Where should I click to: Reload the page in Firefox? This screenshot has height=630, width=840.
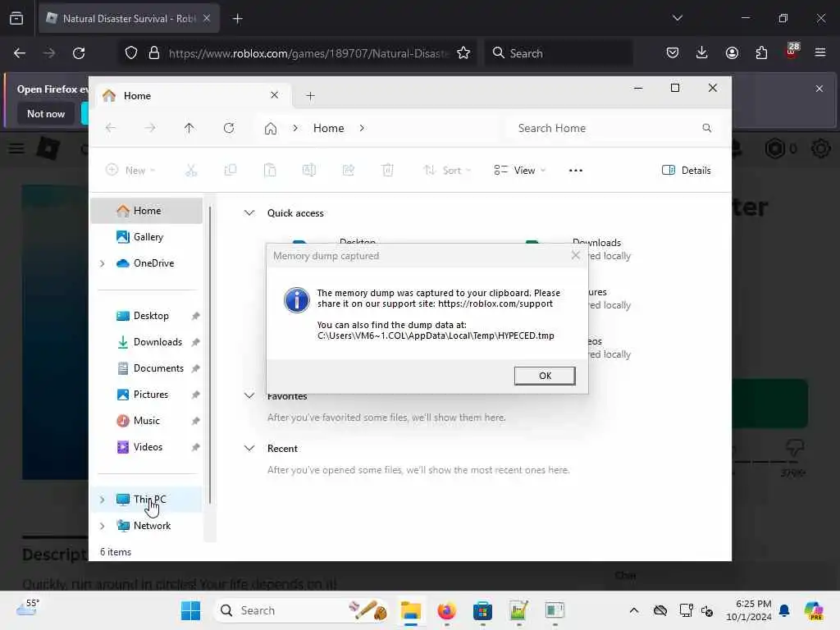click(x=79, y=53)
